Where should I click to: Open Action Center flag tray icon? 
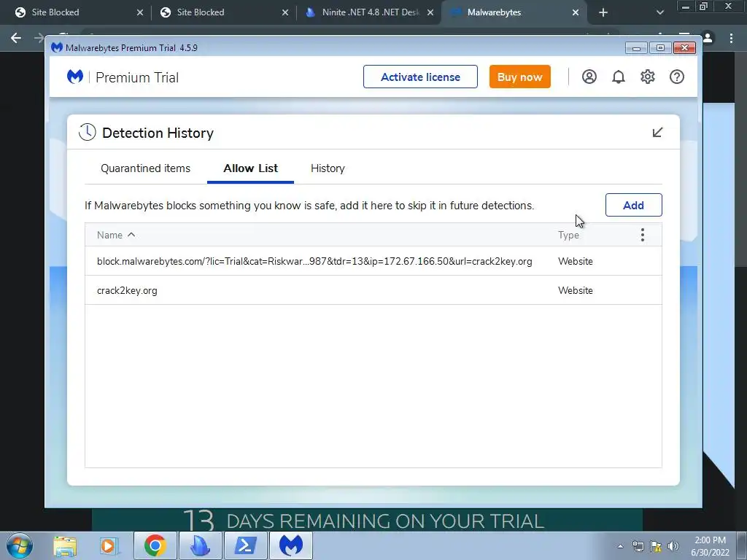coord(656,546)
